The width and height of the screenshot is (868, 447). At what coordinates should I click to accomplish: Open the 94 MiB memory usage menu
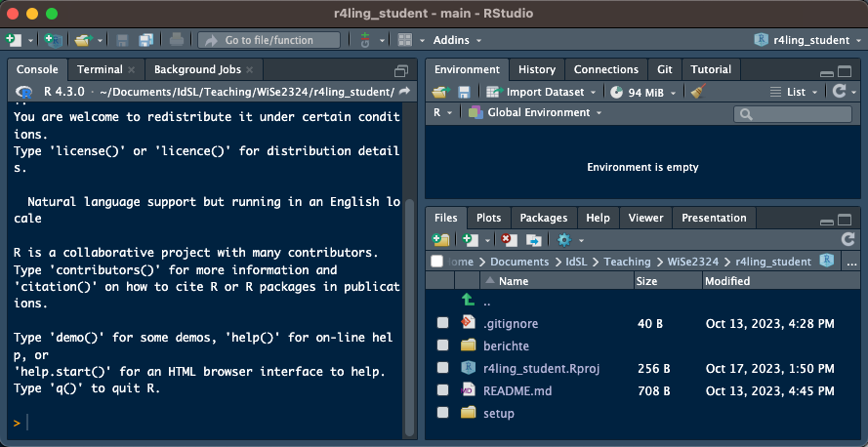[x=643, y=93]
